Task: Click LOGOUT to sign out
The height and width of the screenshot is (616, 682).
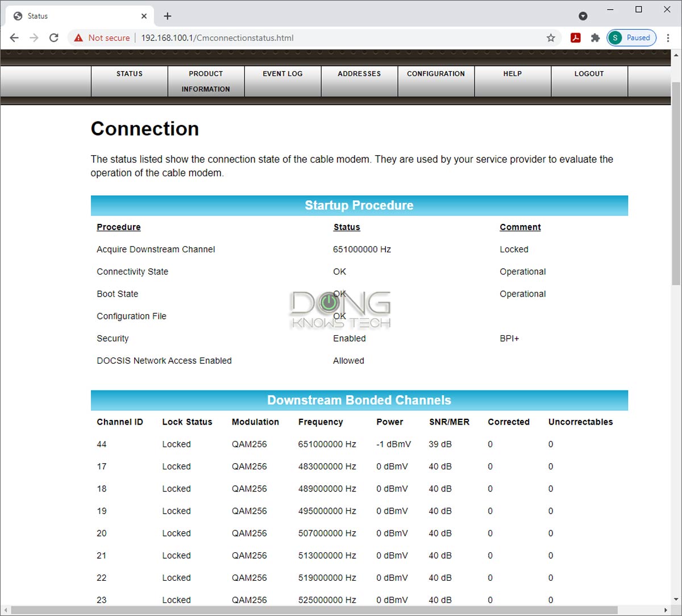Action: tap(589, 74)
